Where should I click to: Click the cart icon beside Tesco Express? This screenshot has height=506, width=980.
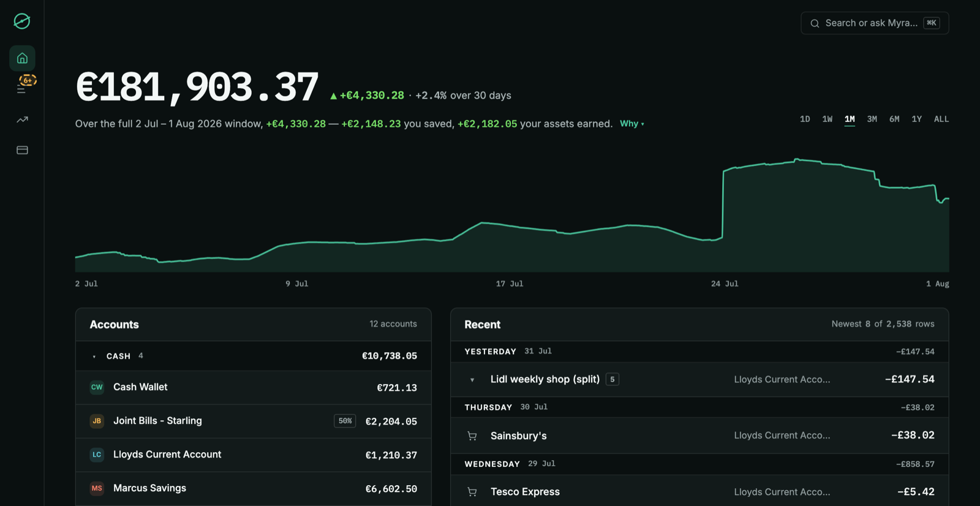472,491
